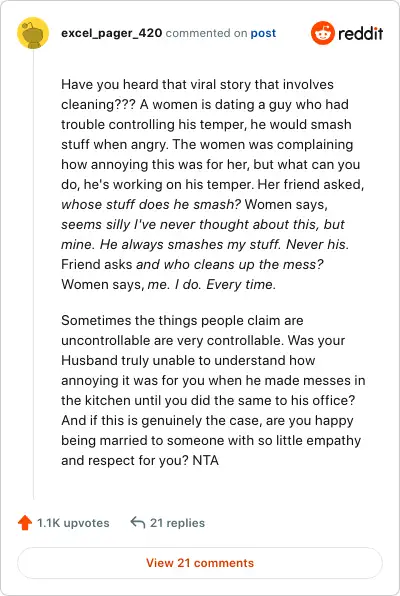400x596 pixels.
Task: Click the "commented on" gray text
Action: coord(206,33)
